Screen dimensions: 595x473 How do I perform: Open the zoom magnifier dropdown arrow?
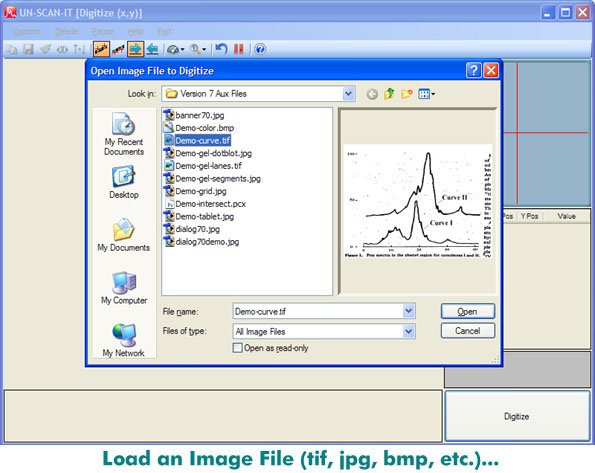204,49
